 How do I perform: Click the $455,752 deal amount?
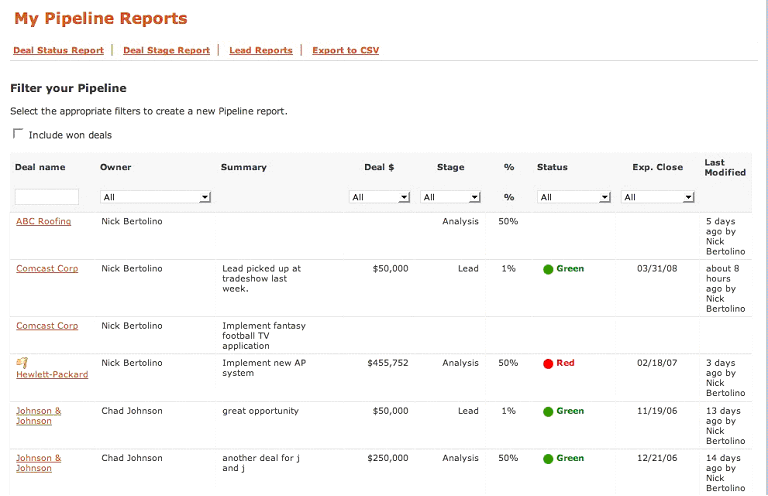388,363
